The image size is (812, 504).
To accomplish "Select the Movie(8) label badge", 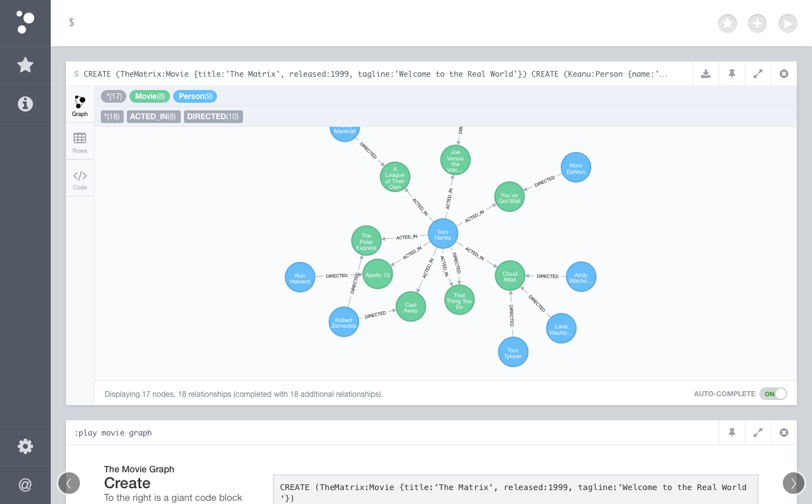I will click(150, 96).
